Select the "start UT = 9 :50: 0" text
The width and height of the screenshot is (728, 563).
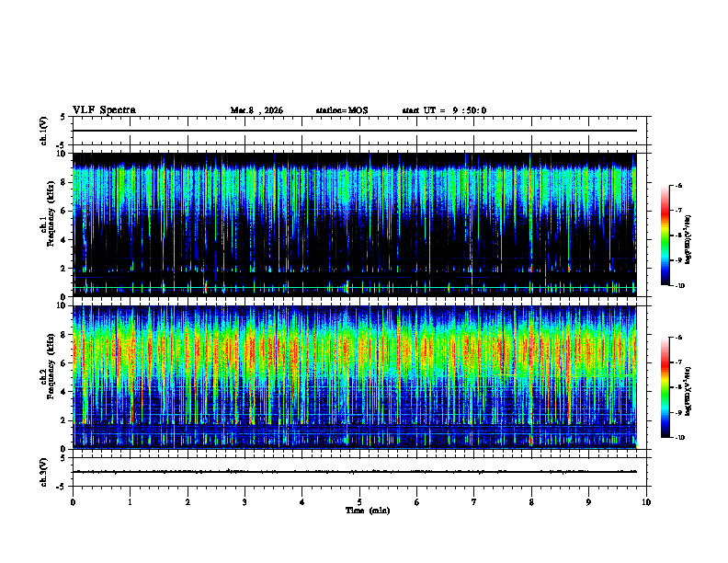tap(444, 110)
